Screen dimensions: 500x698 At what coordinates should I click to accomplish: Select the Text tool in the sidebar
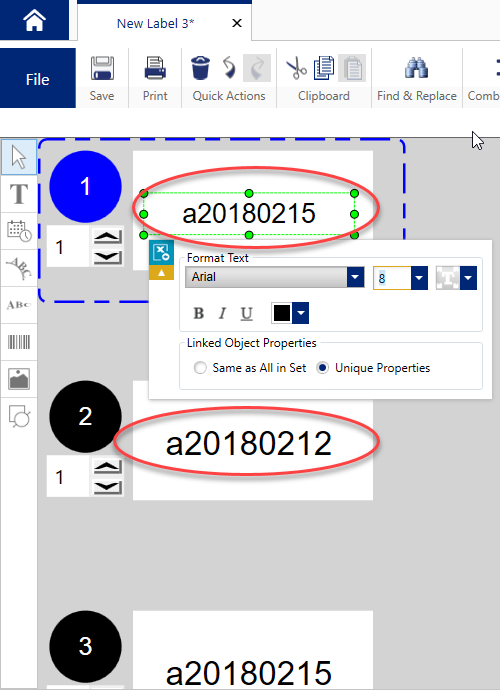[19, 194]
